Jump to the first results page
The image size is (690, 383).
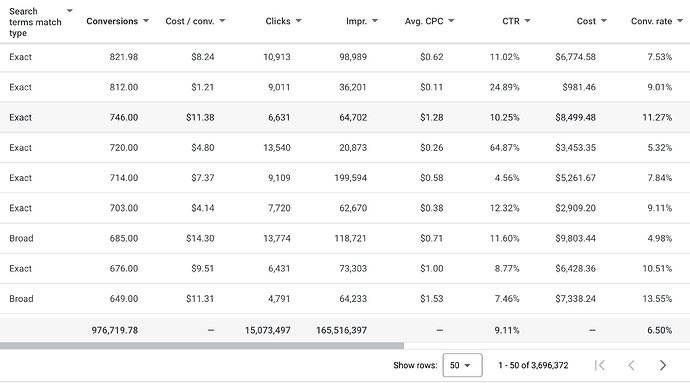point(599,365)
